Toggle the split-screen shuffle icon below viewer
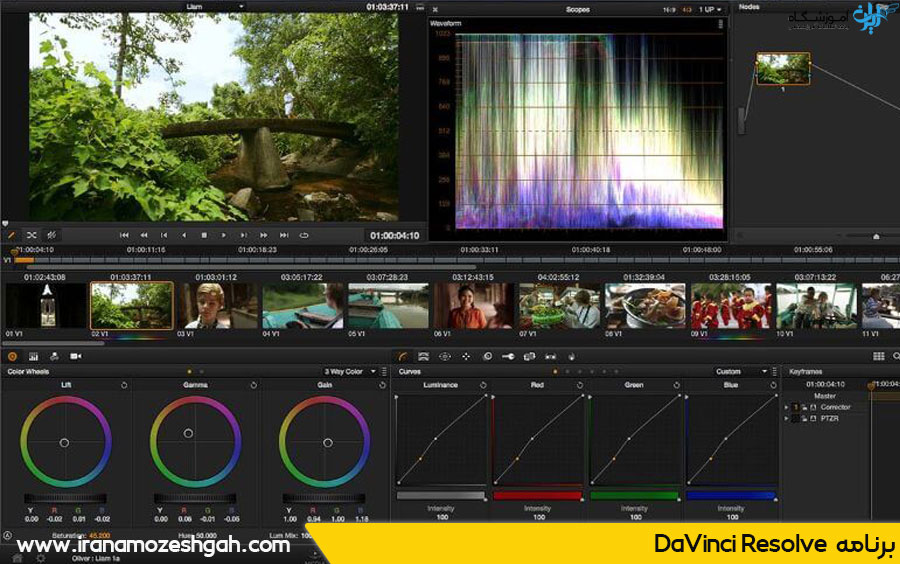The width and height of the screenshot is (900, 564). click(x=32, y=235)
